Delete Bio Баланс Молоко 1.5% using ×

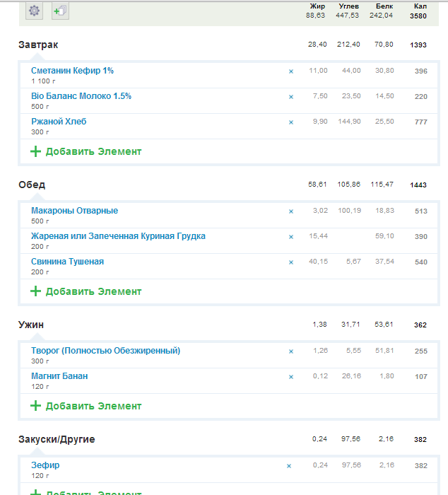click(x=290, y=97)
